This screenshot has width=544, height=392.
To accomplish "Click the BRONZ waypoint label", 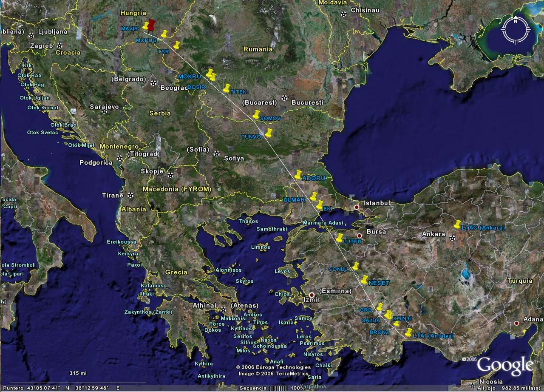I will [x=379, y=332].
